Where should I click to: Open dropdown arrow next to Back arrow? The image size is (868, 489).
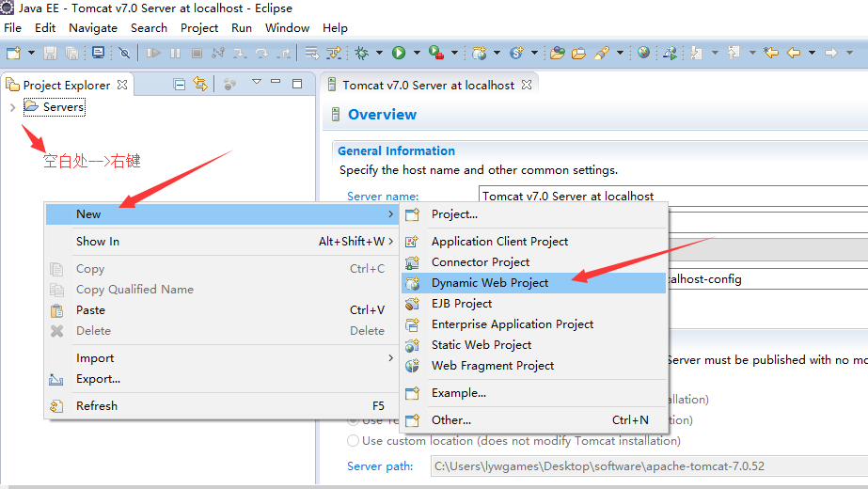[x=813, y=54]
